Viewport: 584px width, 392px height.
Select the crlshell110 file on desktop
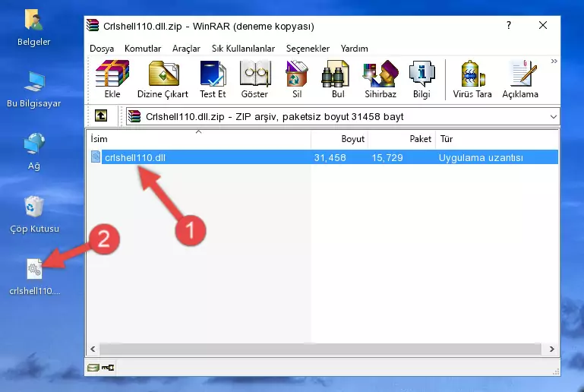click(x=34, y=277)
